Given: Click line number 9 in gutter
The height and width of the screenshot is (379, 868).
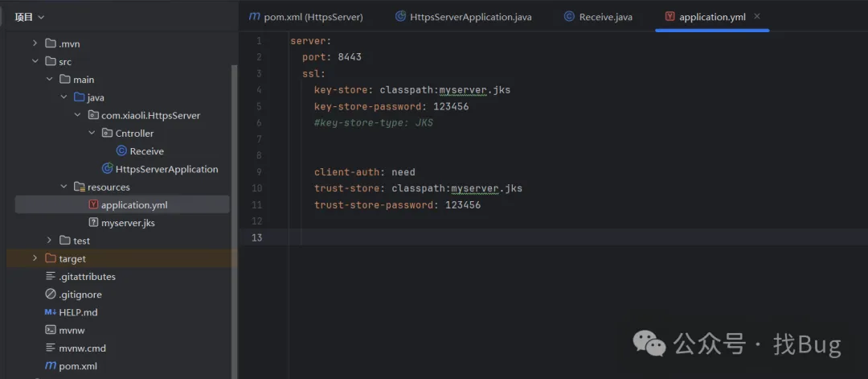Looking at the screenshot, I should tap(259, 171).
